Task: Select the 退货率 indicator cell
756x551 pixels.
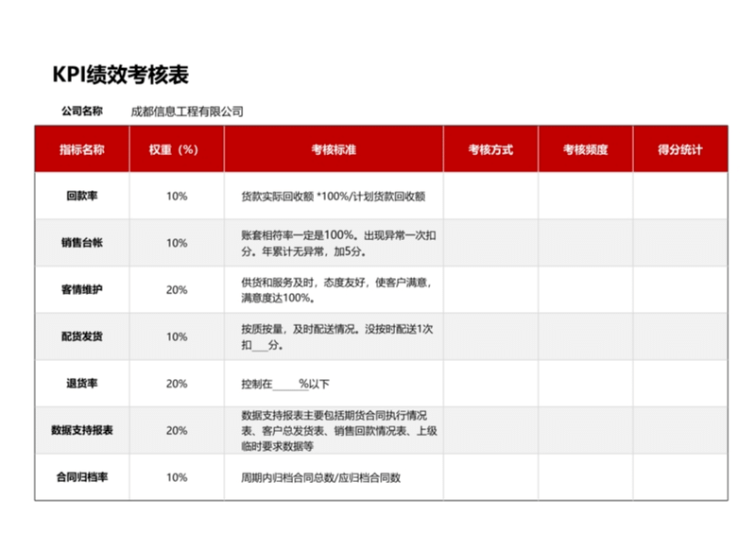Action: point(81,384)
